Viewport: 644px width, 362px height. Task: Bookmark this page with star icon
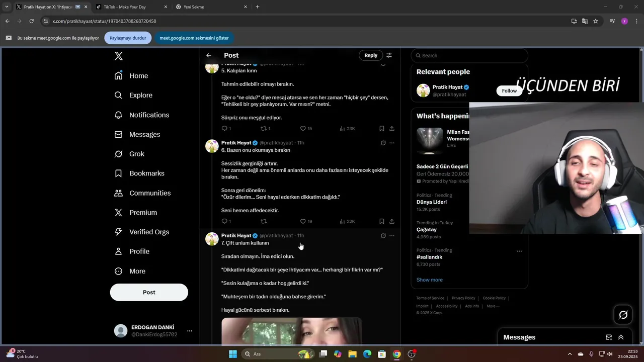point(596,21)
